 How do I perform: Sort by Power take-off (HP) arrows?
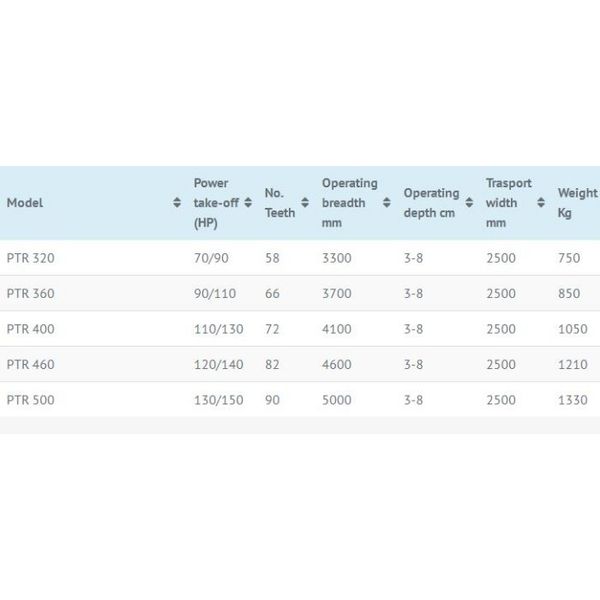248,202
